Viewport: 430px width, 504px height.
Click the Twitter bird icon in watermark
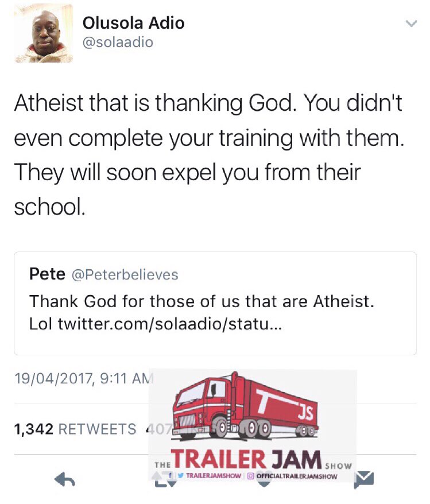pyautogui.click(x=181, y=475)
